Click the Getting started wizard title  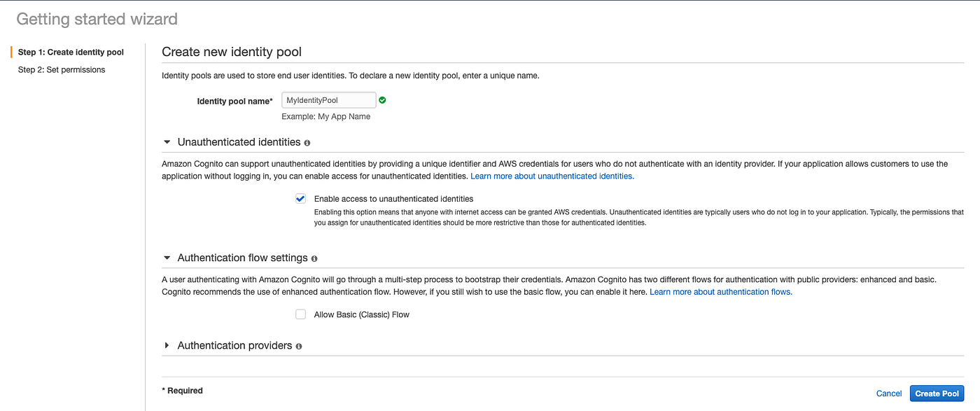click(x=97, y=19)
